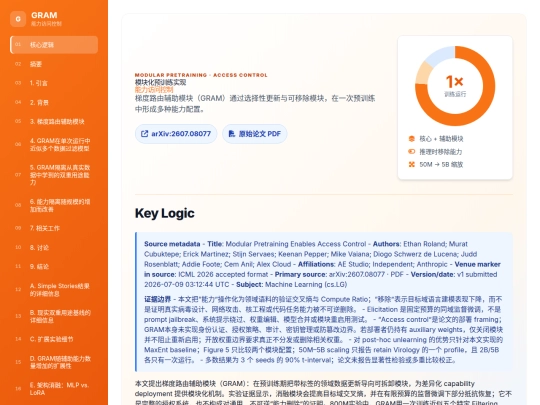Click the layers icon beside 核心 + 辅助模块
Viewport: 540px width, 405px height.
[x=412, y=139]
